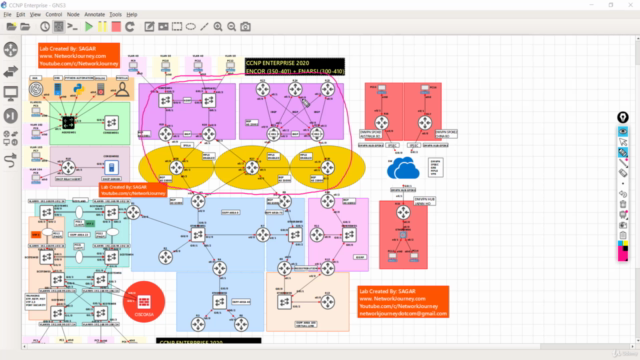640x360 pixels.
Task: Browse routers in device sidebar
Action: pyautogui.click(x=11, y=49)
